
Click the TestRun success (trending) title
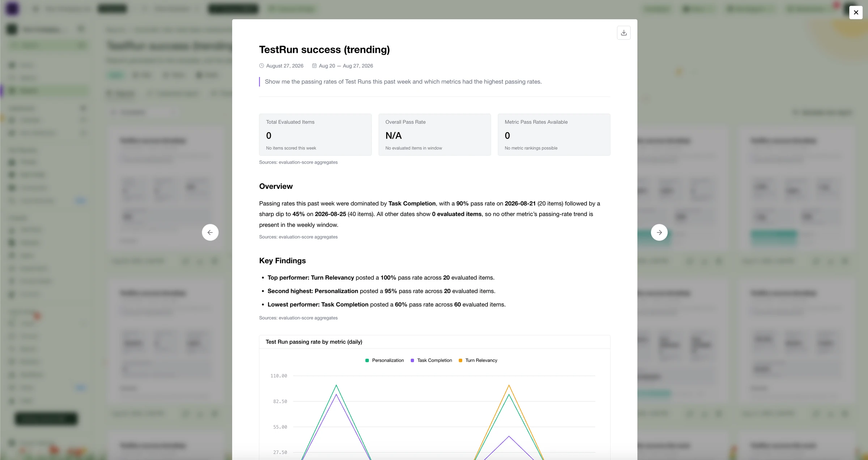coord(324,50)
